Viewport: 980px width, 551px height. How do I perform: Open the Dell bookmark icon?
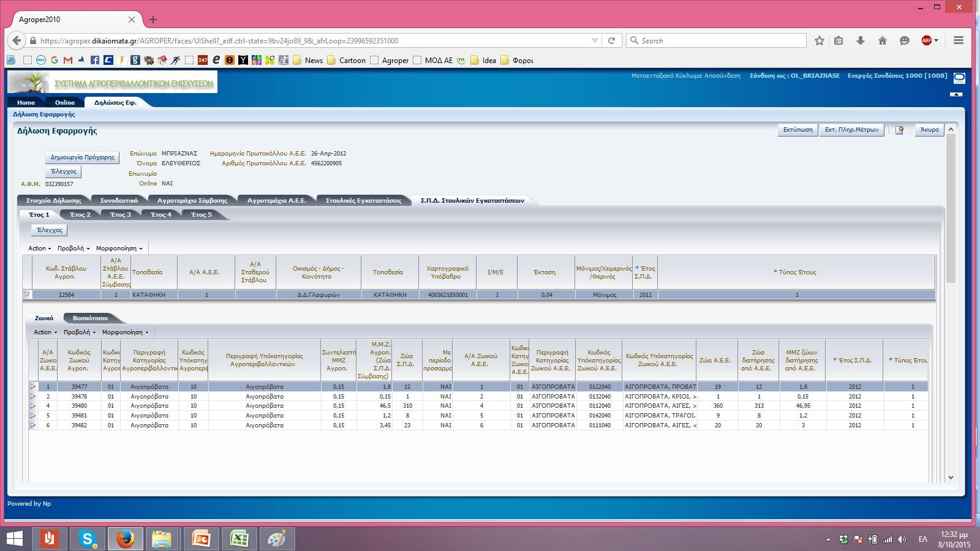click(41, 60)
